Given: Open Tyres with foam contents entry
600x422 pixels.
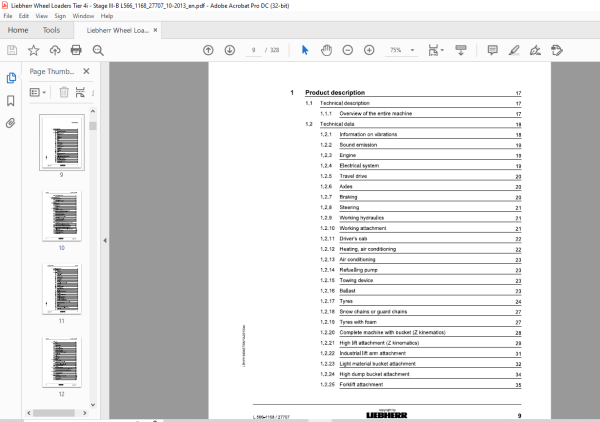Looking at the screenshot, I should coord(358,322).
